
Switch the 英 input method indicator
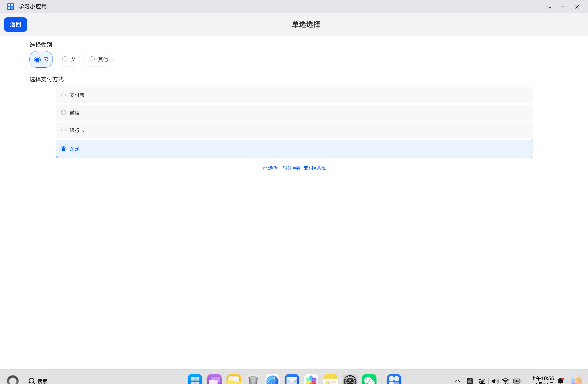point(470,381)
